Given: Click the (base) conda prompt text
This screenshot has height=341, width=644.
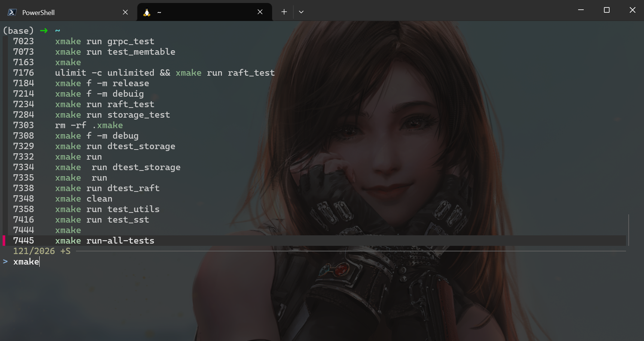Looking at the screenshot, I should click(18, 31).
